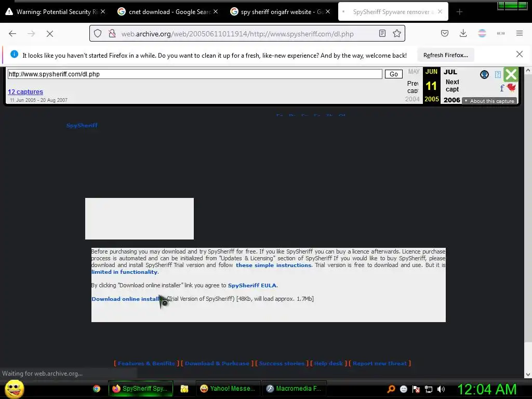Switch to Macromedia Flash taskbar window
This screenshot has width=532, height=399.
coord(294,389)
